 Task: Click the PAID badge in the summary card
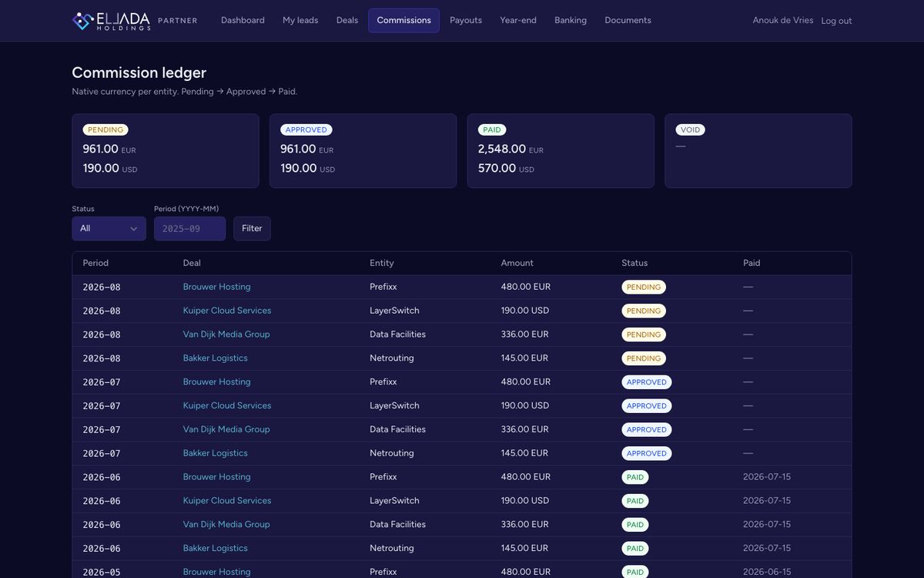[x=492, y=130]
